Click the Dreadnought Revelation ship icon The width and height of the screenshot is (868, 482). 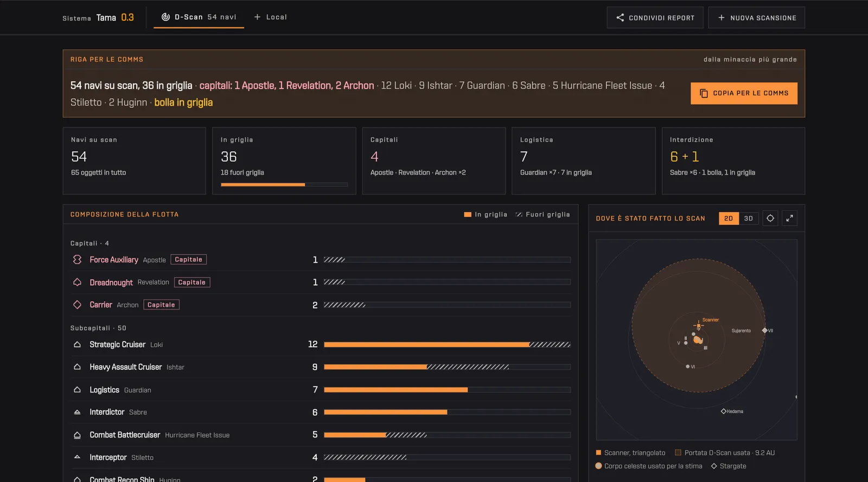(x=77, y=282)
